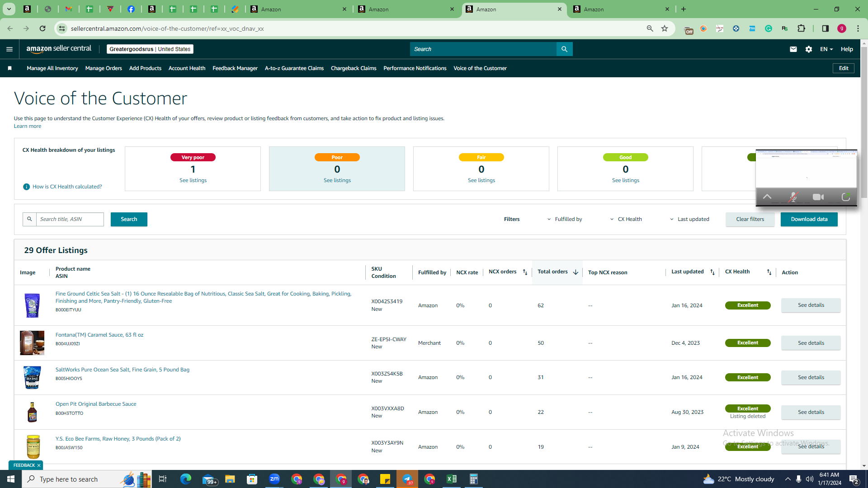Clear filters on the listings table
This screenshot has width=868, height=488.
[750, 219]
